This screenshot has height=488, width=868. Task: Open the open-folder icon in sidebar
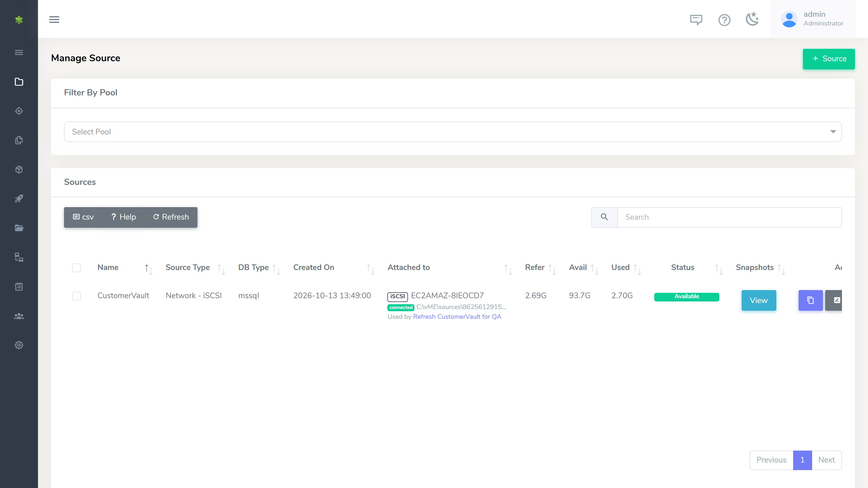(x=19, y=228)
